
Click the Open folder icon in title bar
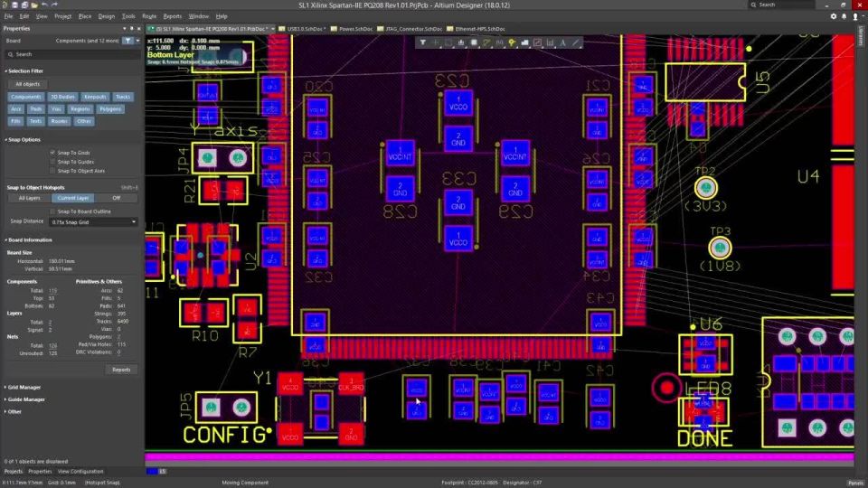[x=34, y=5]
